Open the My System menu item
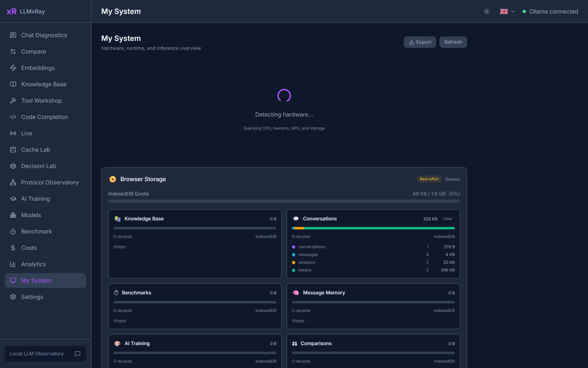The image size is (588, 368). pyautogui.click(x=46, y=280)
